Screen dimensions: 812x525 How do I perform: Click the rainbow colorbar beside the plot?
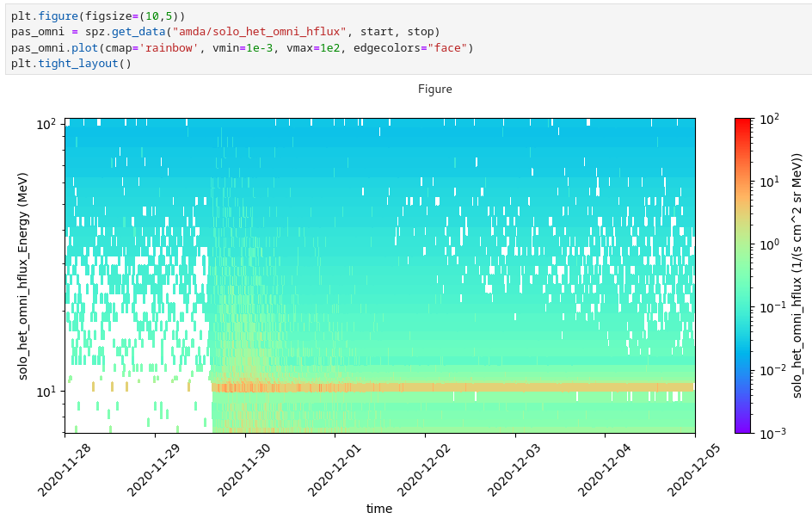click(744, 275)
